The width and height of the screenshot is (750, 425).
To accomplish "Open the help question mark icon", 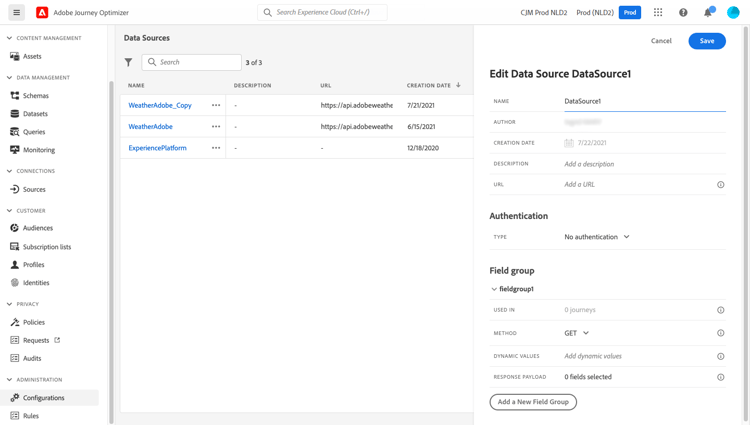I will (x=683, y=13).
